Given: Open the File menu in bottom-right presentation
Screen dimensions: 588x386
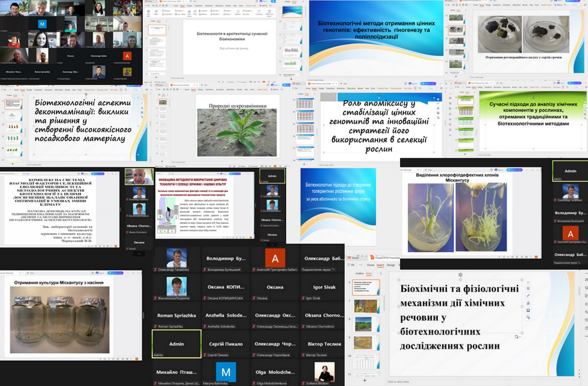Looking at the screenshot, I should tap(352, 265).
